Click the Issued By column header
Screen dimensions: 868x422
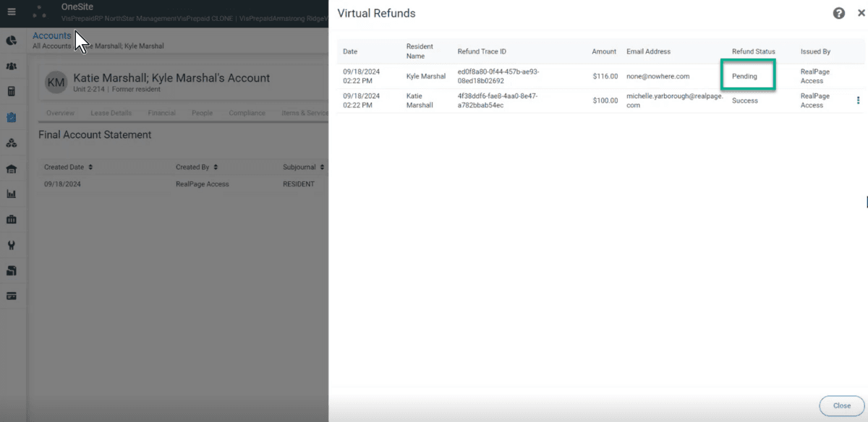[x=815, y=51]
